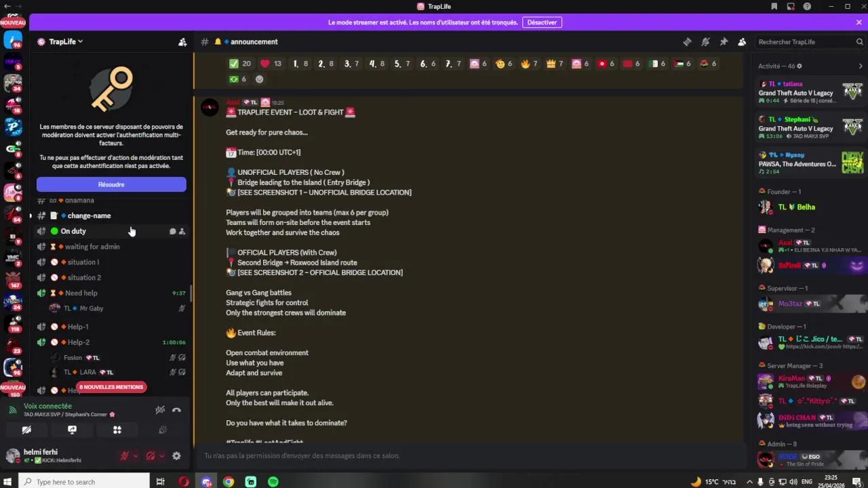Click taskbar search Type here to search

tap(85, 482)
